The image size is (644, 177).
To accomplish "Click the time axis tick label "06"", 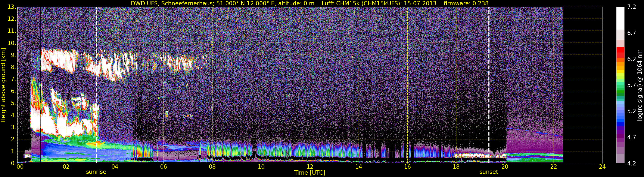I will pos(164,167).
